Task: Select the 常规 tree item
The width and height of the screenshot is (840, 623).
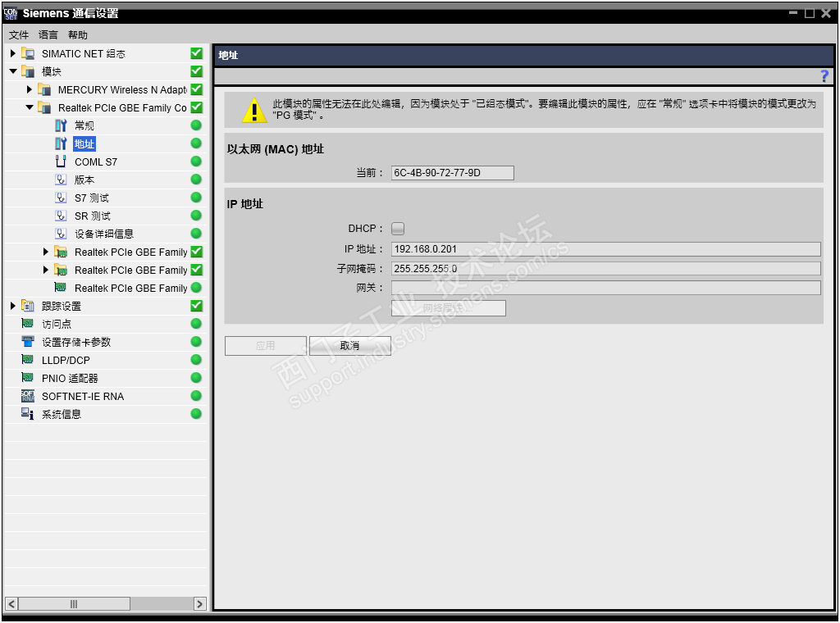Action: pos(84,125)
